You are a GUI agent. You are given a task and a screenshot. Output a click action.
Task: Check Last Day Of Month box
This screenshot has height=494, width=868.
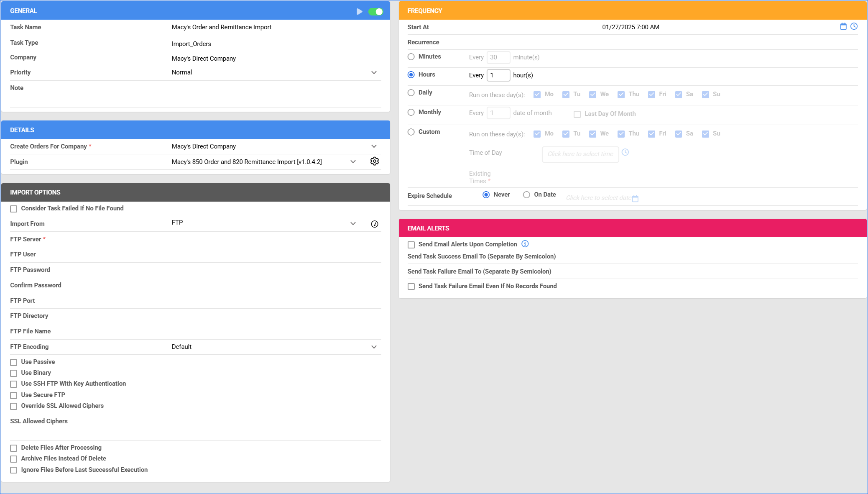point(577,114)
